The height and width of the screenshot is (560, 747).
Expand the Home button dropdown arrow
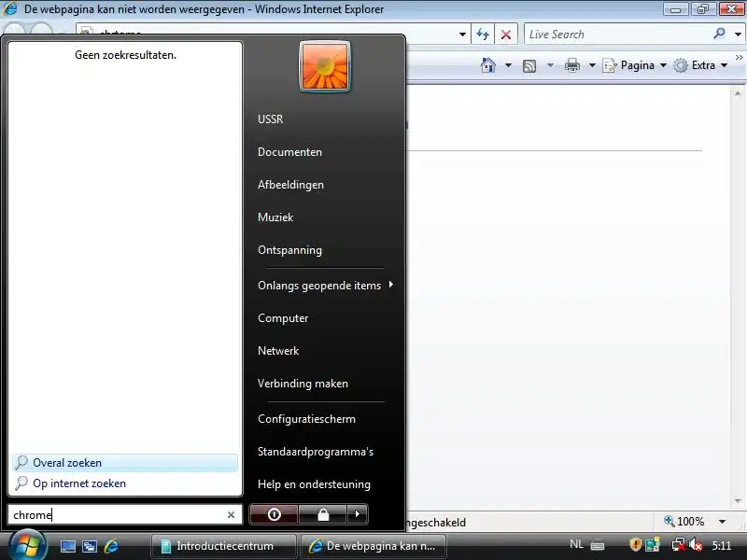508,65
